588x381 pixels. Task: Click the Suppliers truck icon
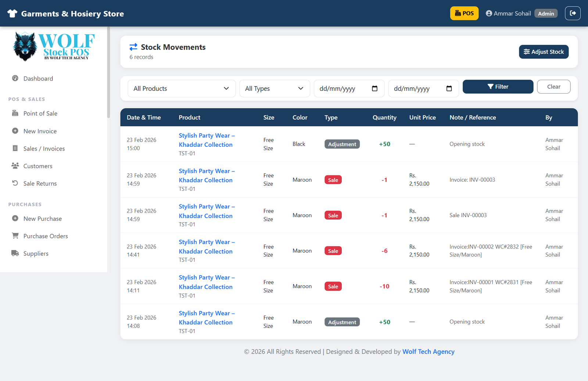coord(15,253)
